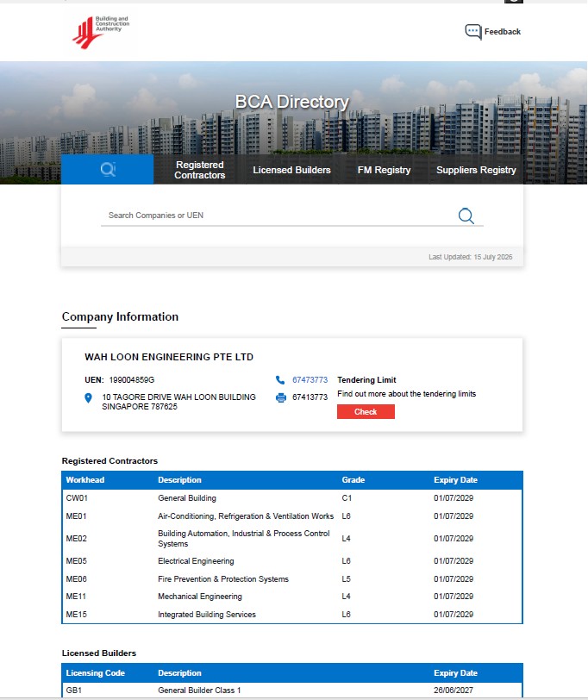Image resolution: width=588 pixels, height=700 pixels.
Task: Call phone number link 67473773
Action: [x=310, y=380]
